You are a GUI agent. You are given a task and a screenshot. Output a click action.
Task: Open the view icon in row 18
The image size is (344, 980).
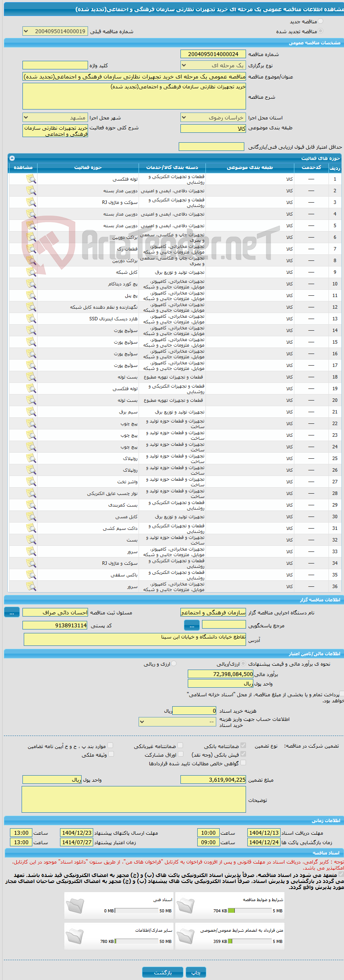[31, 377]
